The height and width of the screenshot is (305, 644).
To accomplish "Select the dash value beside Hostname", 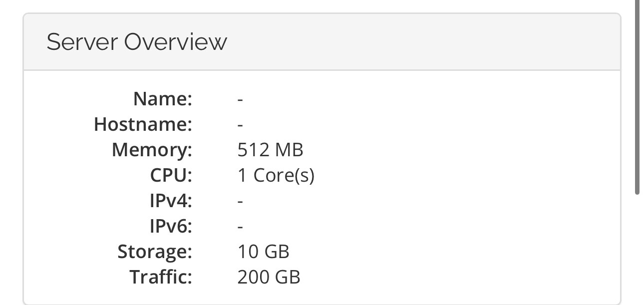I will [x=240, y=125].
